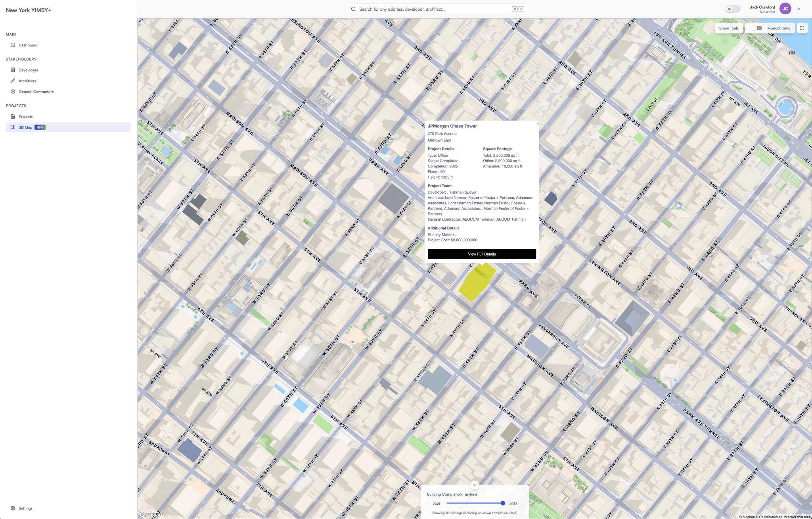Toggle the dark mode switch
This screenshot has width=812, height=519.
(x=732, y=9)
